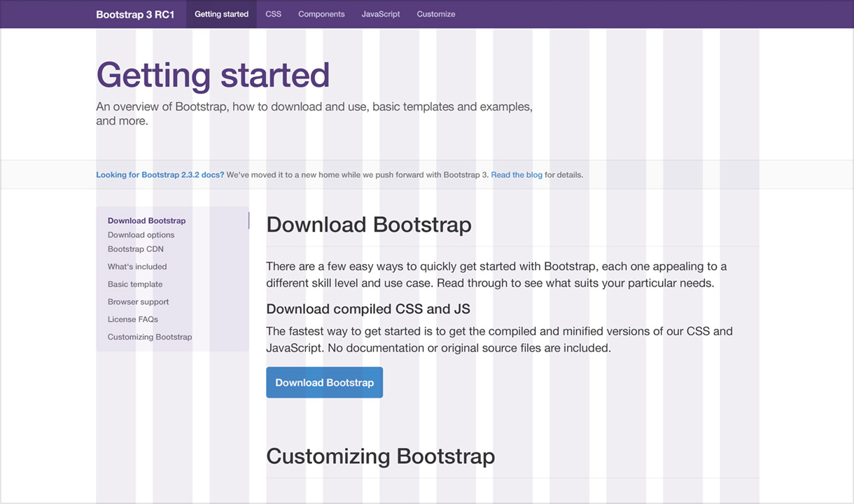Open the JavaScript navbar item
Image resolution: width=854 pixels, height=504 pixels.
(x=381, y=14)
